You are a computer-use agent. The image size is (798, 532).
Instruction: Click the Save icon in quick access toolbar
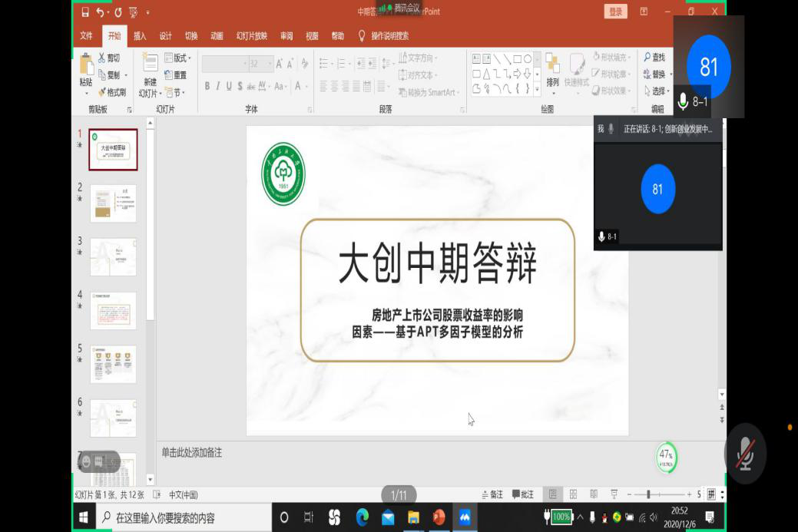coord(85,12)
